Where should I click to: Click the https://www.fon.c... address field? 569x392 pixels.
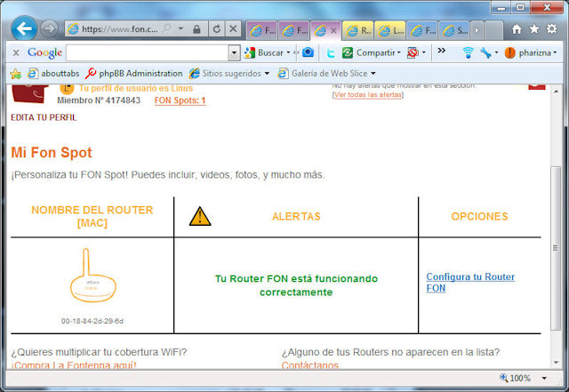(118, 29)
